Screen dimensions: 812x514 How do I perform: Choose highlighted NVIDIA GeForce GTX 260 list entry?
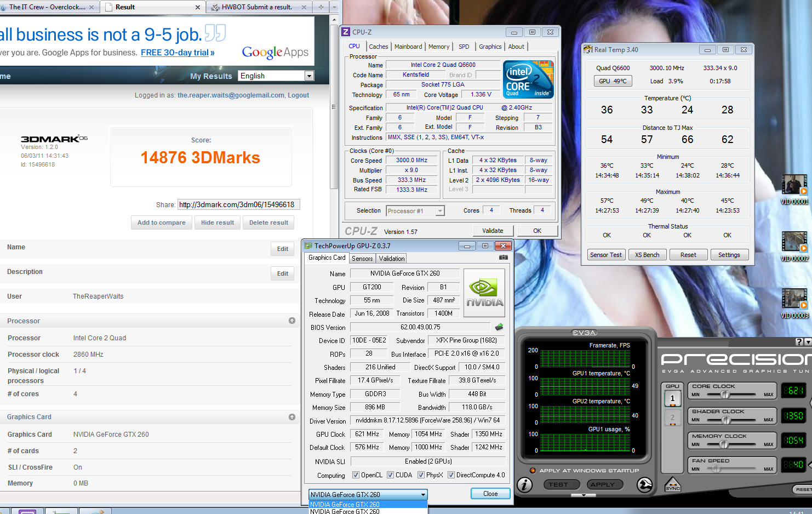(368, 504)
